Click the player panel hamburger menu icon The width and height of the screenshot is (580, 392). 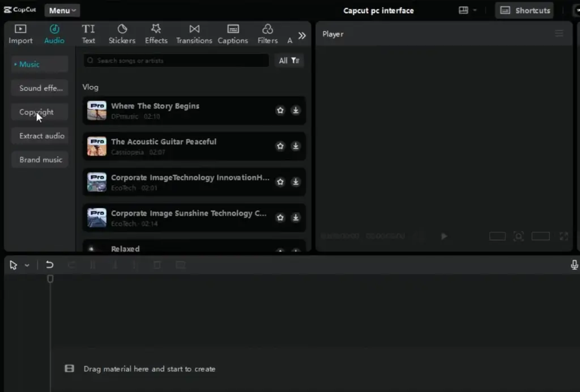point(559,34)
